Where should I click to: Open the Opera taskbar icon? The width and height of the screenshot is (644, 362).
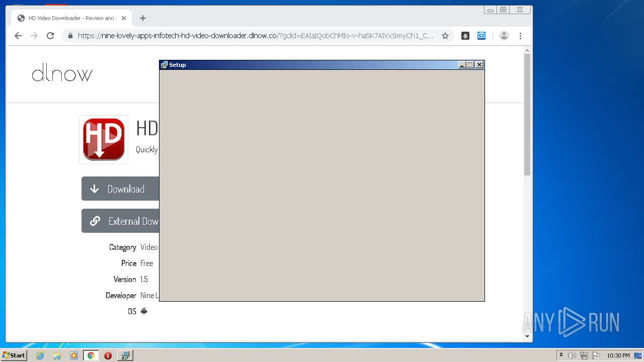coord(108,355)
